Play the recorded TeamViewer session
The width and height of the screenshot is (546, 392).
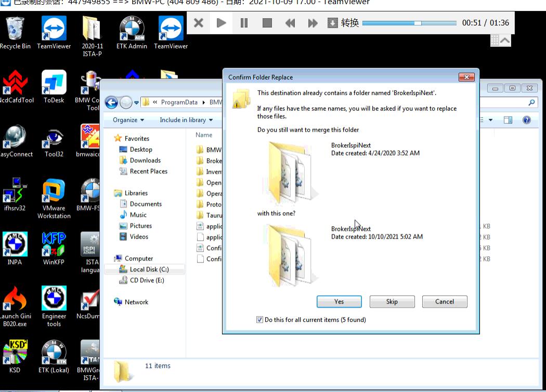pos(221,23)
